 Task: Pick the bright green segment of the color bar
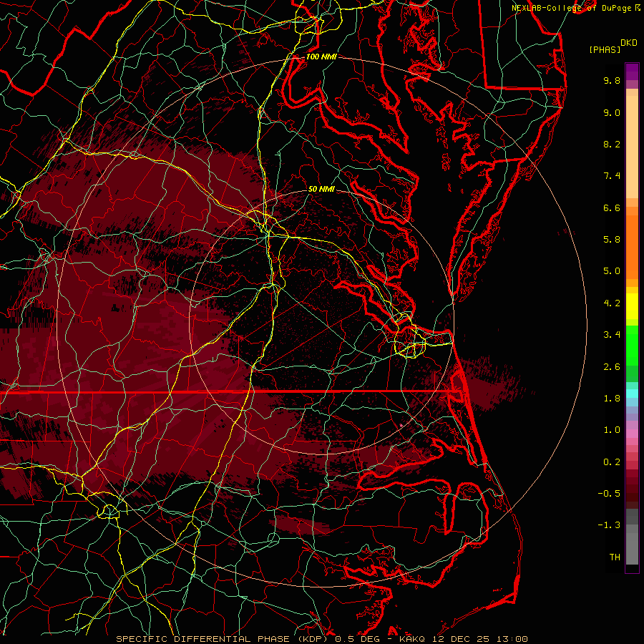(632, 345)
